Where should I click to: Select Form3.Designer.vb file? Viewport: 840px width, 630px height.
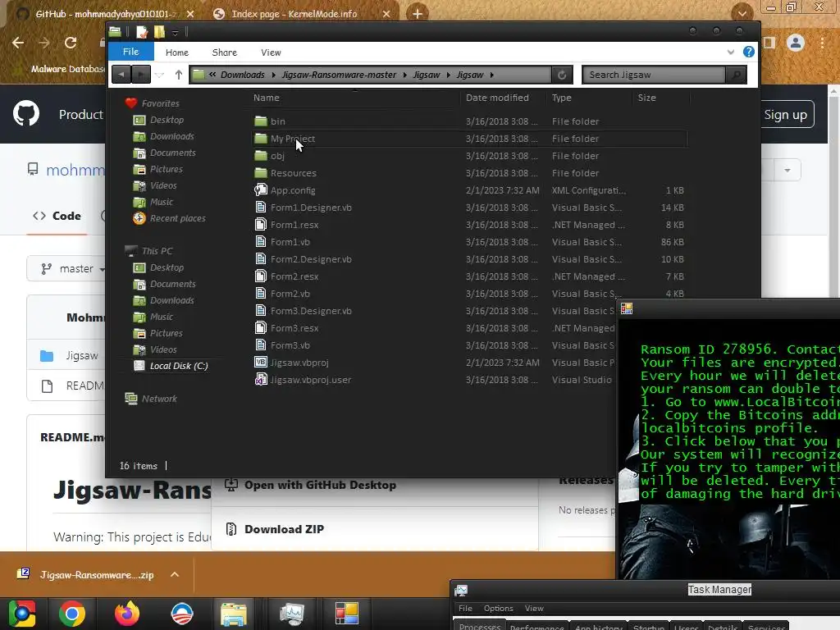(x=311, y=311)
